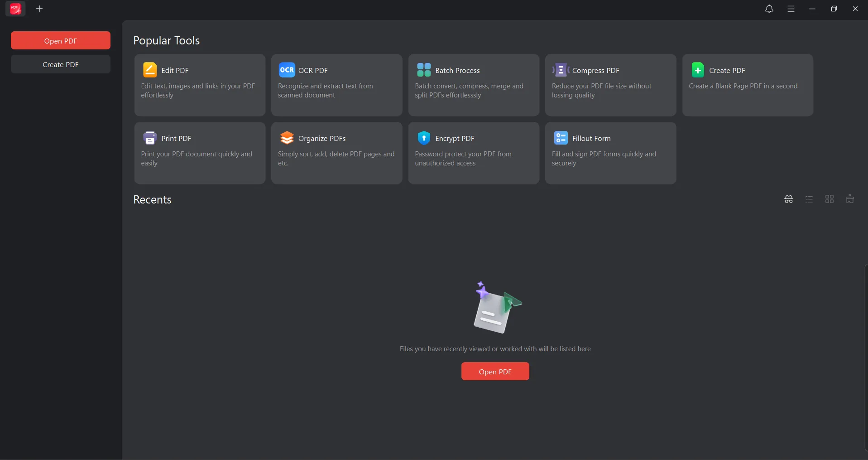Screen dimensions: 868x460
Task: Click Create PDF in the left sidebar
Action: pos(61,64)
